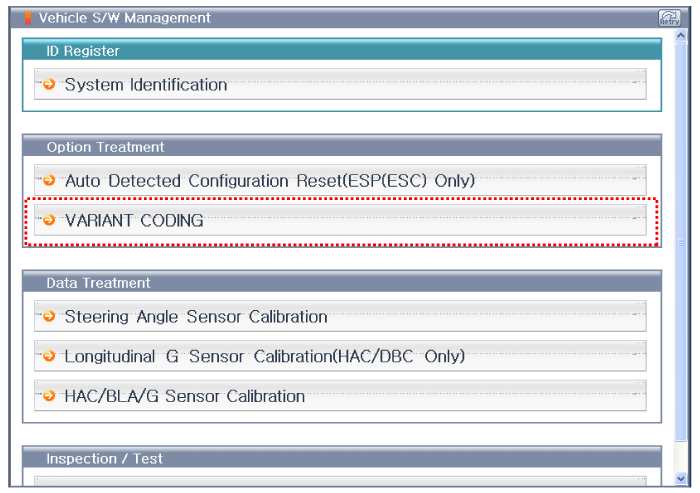This screenshot has width=700, height=493.
Task: Click the arrow icon next to VARIANT CODING
Action: (49, 221)
